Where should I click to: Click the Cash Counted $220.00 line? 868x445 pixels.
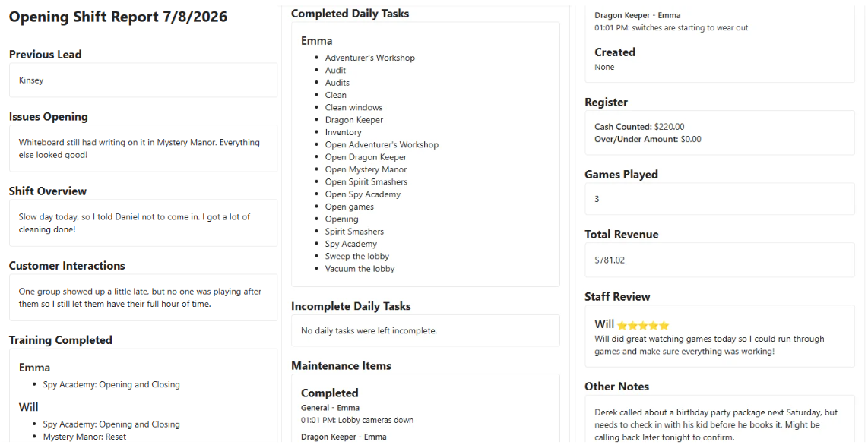pyautogui.click(x=639, y=127)
